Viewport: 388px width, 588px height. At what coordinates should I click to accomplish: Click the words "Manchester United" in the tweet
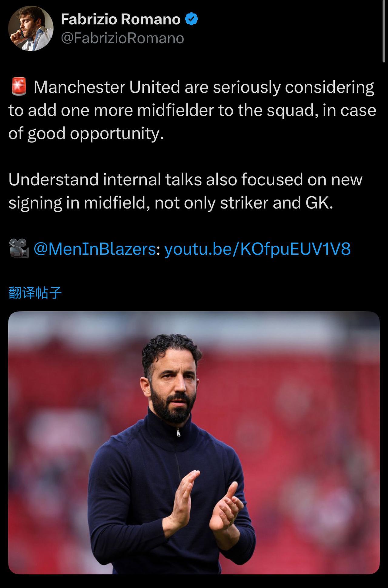(x=107, y=87)
